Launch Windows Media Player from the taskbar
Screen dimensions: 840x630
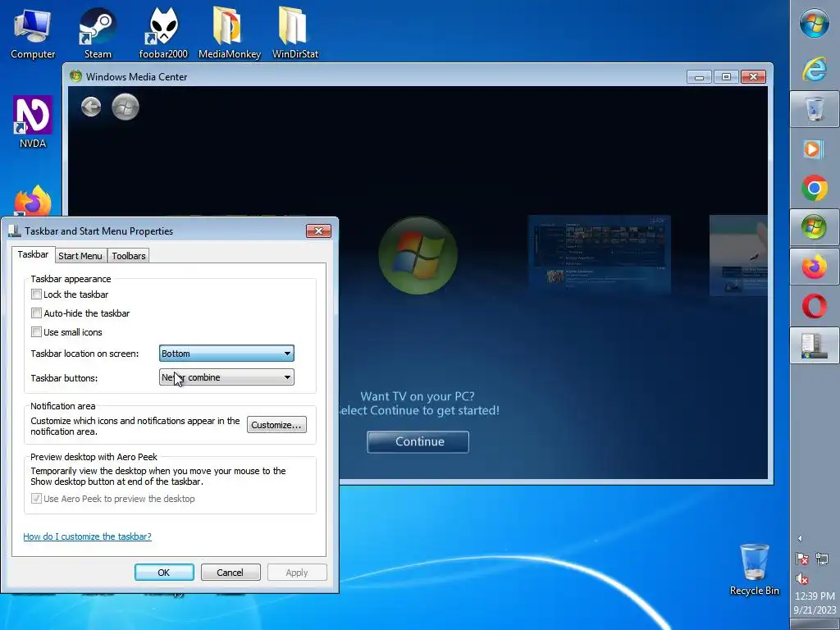(815, 148)
